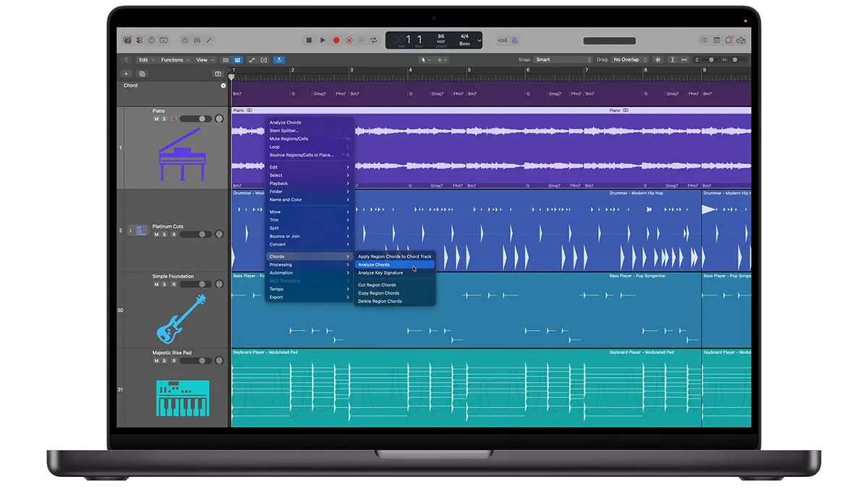
Task: Click the Piano region loop icon
Action: [x=250, y=110]
